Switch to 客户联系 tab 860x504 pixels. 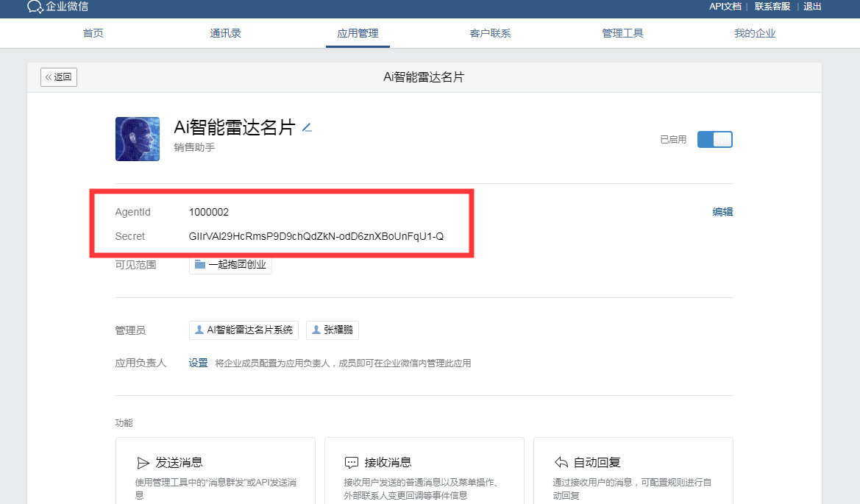tap(491, 33)
